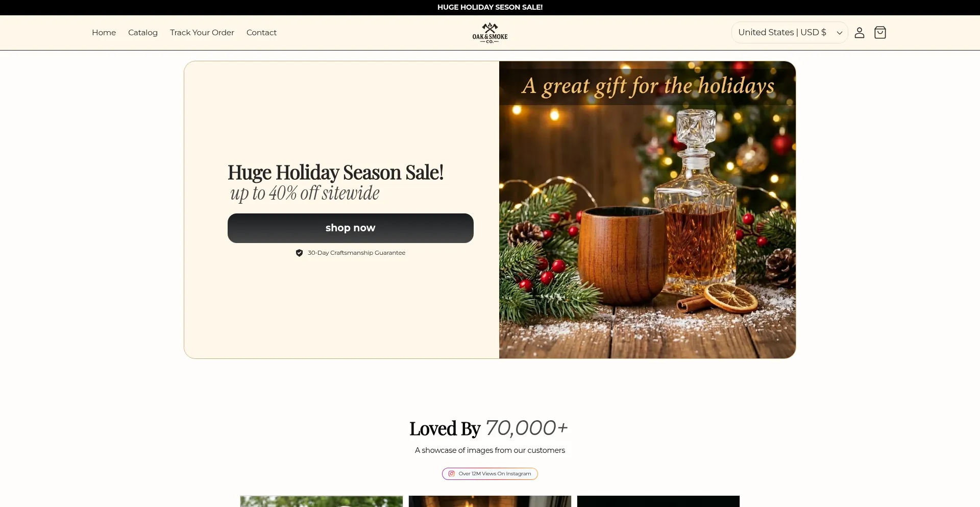Click the Instagram icon in views badge

point(451,474)
